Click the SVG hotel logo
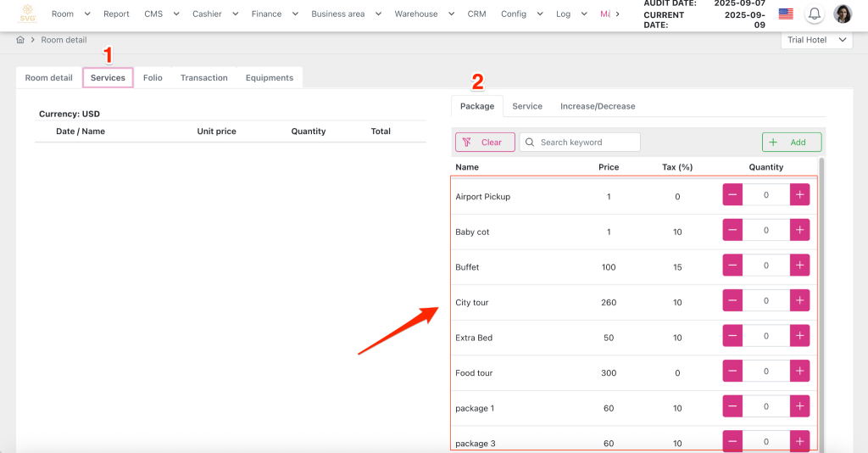The width and height of the screenshot is (868, 453). (29, 14)
